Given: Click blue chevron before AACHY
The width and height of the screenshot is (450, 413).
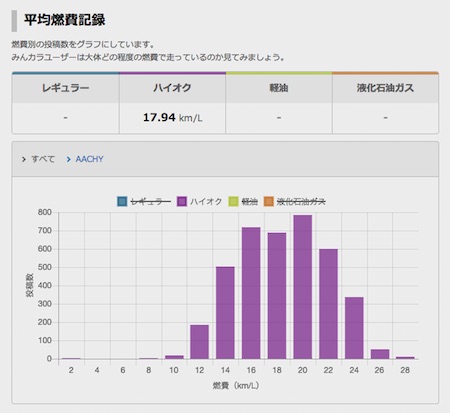Looking at the screenshot, I should [69, 160].
